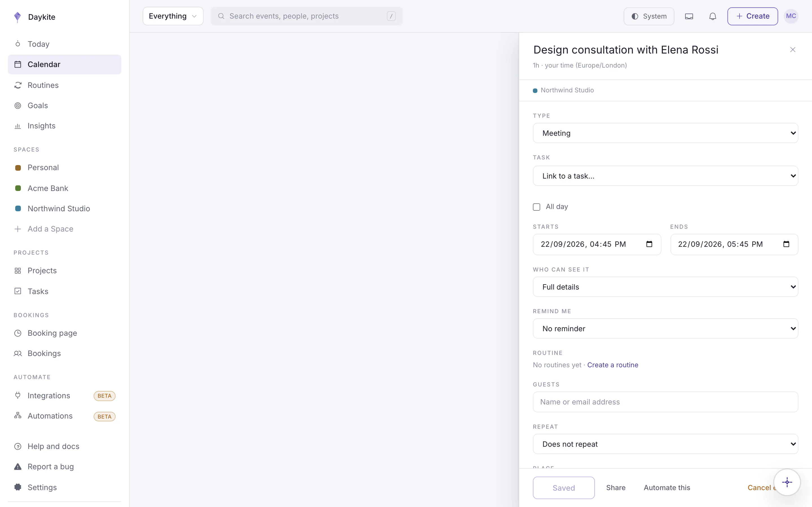The height and width of the screenshot is (507, 812).
Task: Select the teal Northwind Studio space swatch
Action: 18,208
